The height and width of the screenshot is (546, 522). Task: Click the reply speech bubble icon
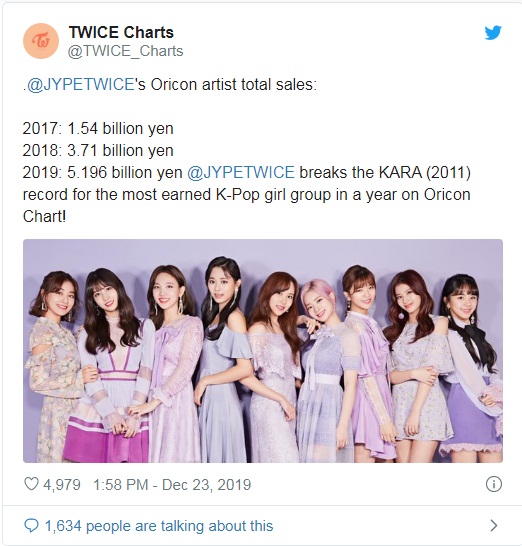31,525
